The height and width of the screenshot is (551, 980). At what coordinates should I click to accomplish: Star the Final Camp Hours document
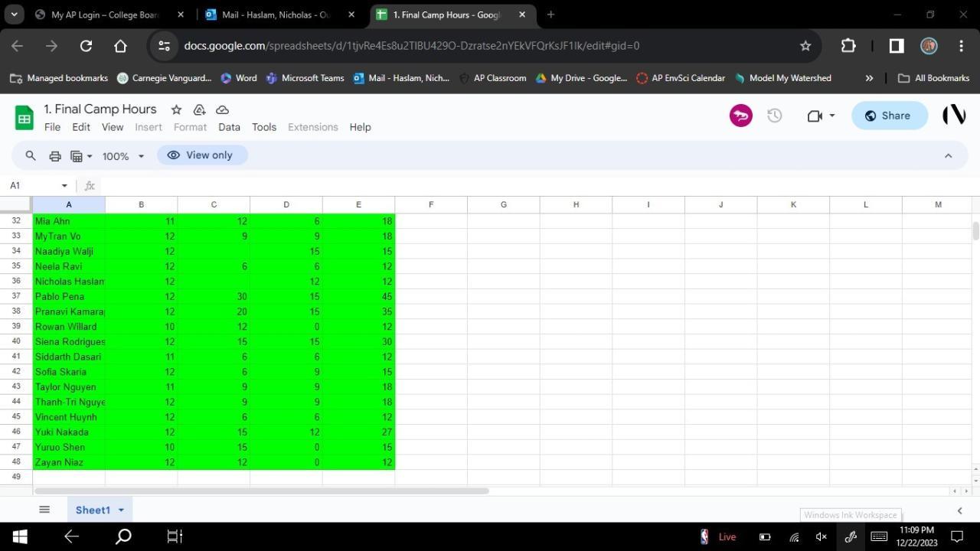(176, 109)
